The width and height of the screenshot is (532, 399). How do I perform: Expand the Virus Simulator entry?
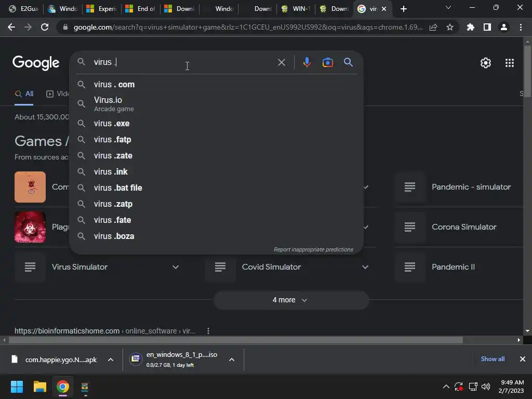click(176, 267)
